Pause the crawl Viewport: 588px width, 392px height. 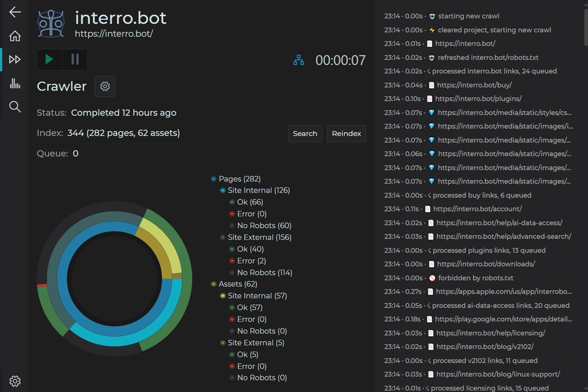click(75, 59)
